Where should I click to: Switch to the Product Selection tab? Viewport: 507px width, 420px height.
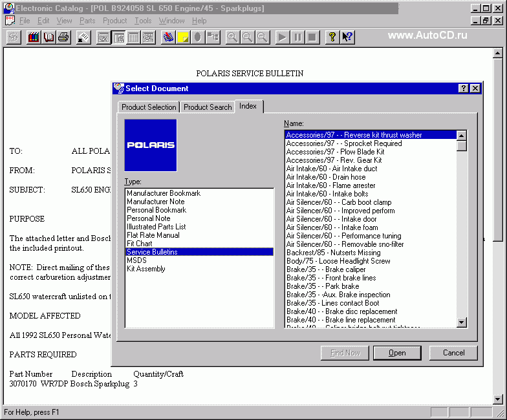149,107
